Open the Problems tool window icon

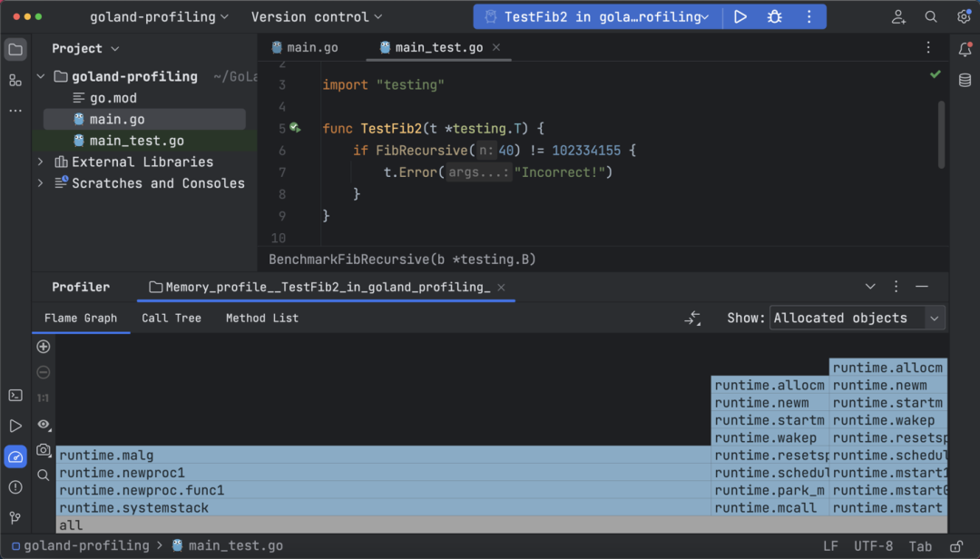click(15, 487)
